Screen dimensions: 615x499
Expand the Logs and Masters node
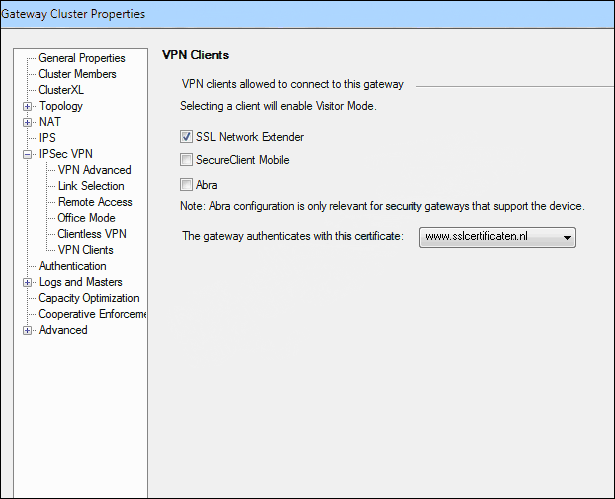pyautogui.click(x=27, y=282)
